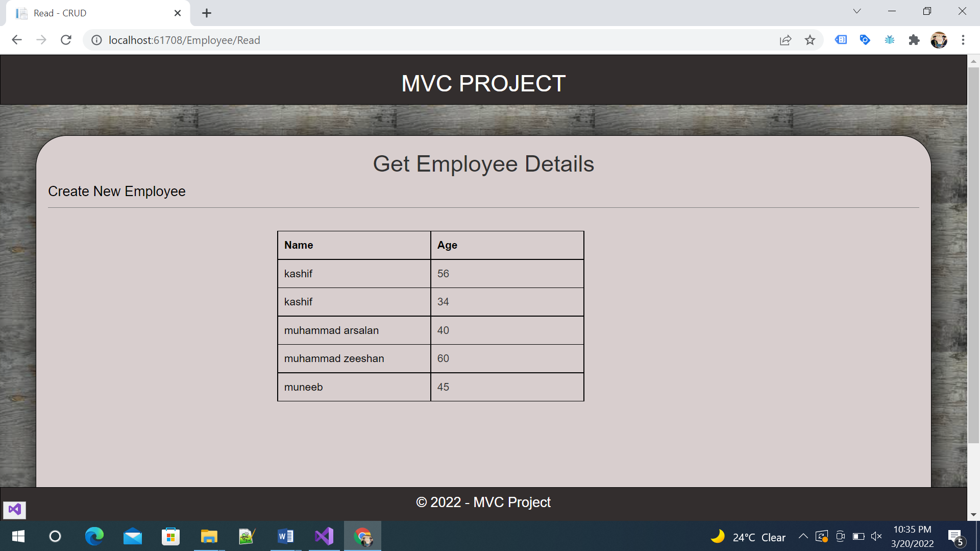Viewport: 980px width, 551px height.
Task: Open the bug extension icon
Action: tap(890, 40)
